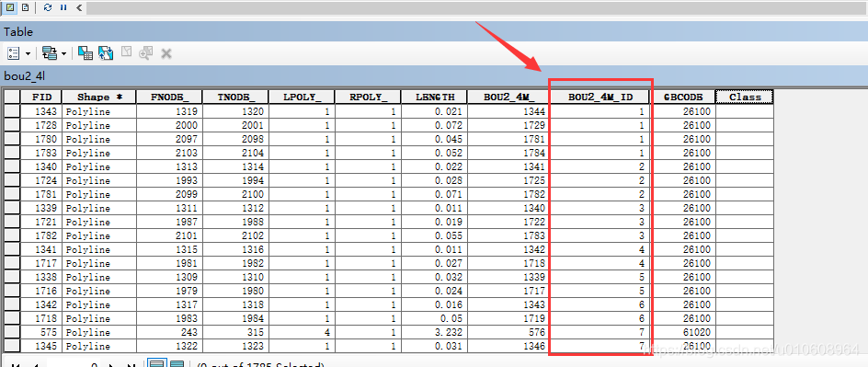This screenshot has width=868, height=367.
Task: Click the Class column header
Action: pos(745,97)
